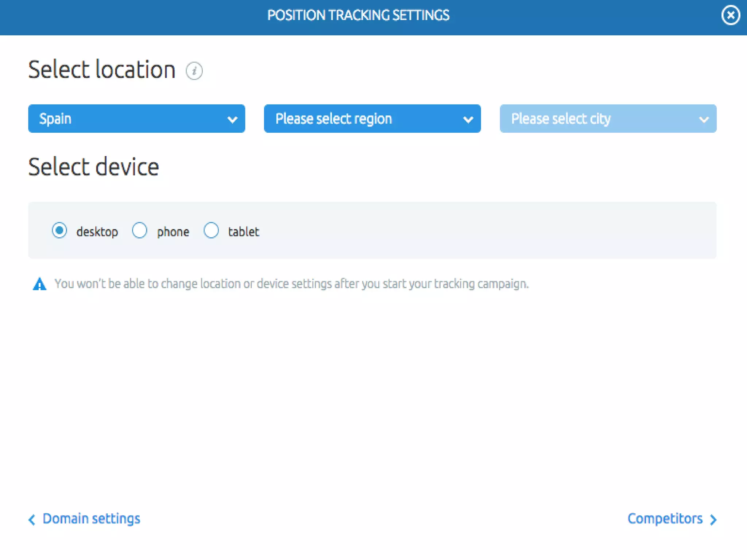Select the phone radio button
747x560 pixels.
coord(140,230)
